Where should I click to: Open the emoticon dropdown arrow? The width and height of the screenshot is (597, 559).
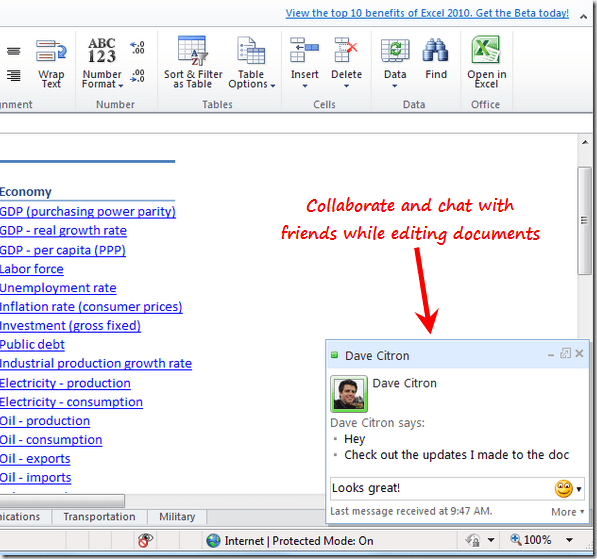tap(579, 489)
